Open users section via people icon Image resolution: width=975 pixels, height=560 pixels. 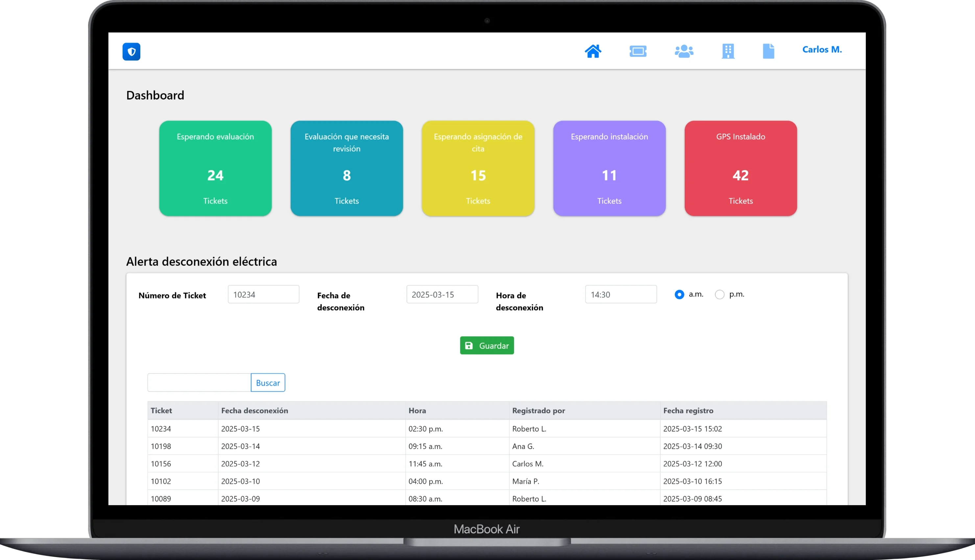[x=684, y=51]
